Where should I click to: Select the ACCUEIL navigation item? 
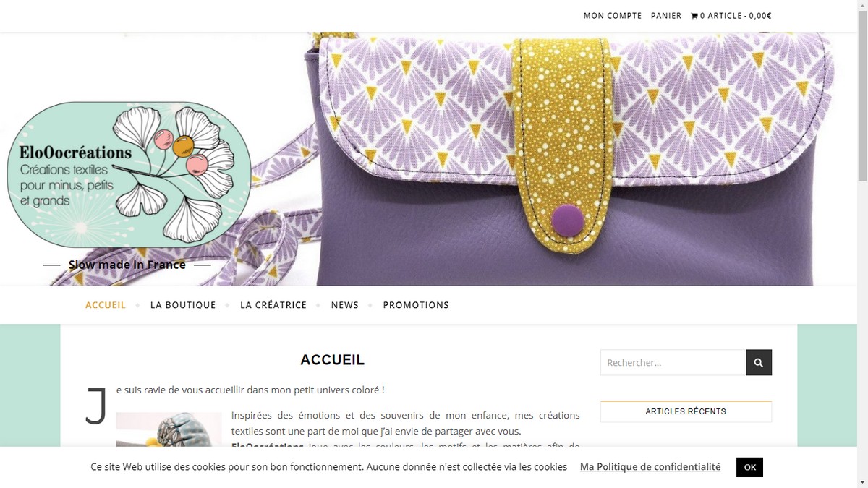(x=106, y=305)
